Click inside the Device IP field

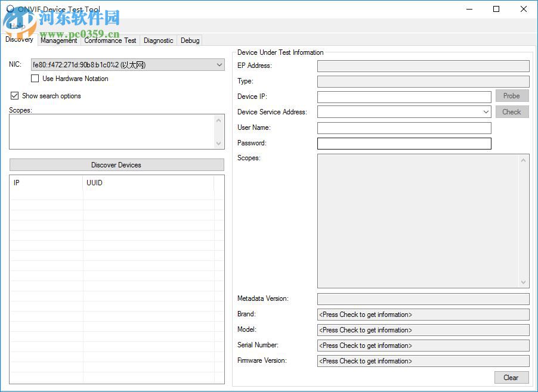404,97
